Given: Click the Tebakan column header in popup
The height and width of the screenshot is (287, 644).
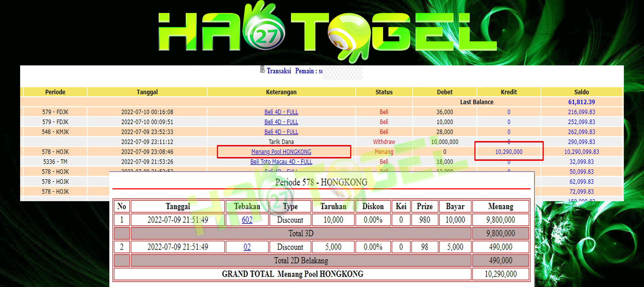Looking at the screenshot, I should tap(247, 207).
